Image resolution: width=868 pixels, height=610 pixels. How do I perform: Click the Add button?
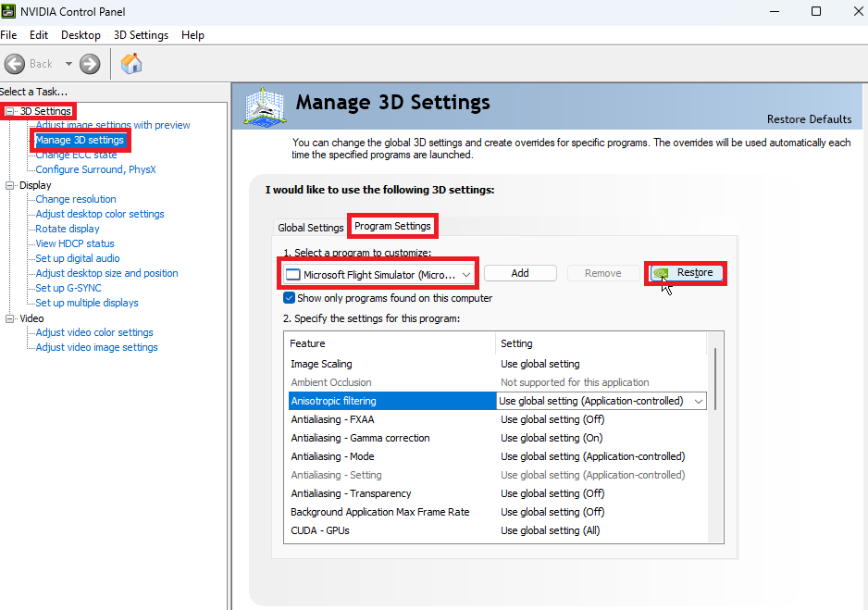tap(520, 273)
